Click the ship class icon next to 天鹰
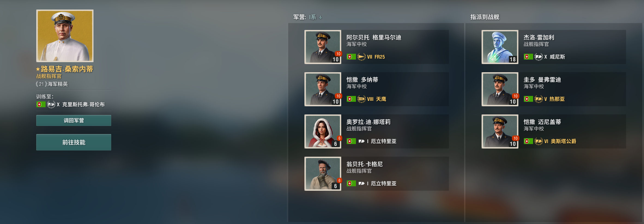 point(361,99)
